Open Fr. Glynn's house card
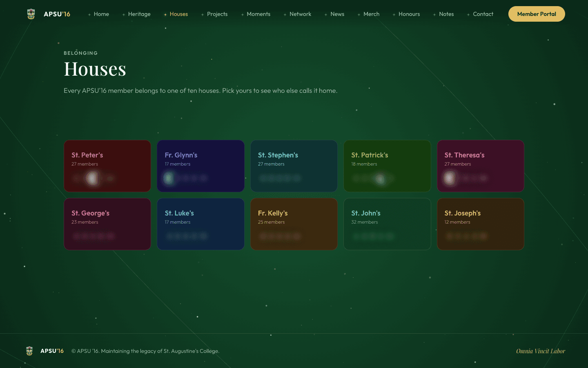588x368 pixels. 201,166
